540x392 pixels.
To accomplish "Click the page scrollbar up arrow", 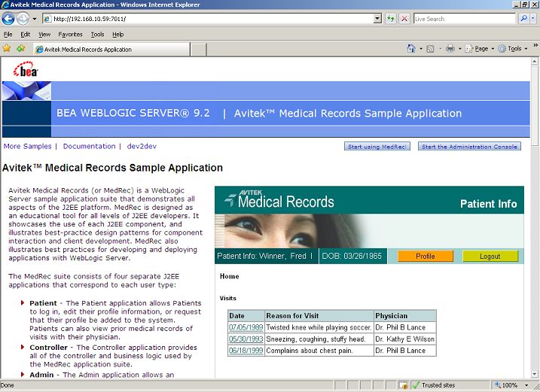I will click(535, 61).
